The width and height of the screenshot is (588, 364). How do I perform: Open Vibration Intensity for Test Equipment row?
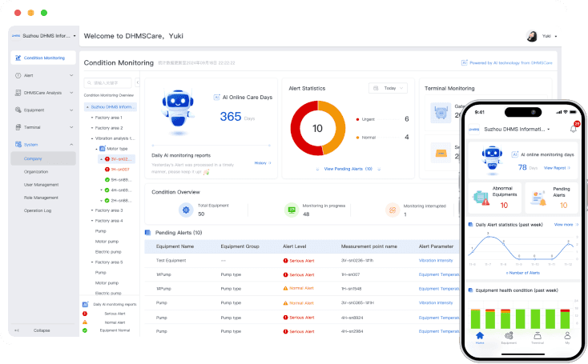point(436,260)
